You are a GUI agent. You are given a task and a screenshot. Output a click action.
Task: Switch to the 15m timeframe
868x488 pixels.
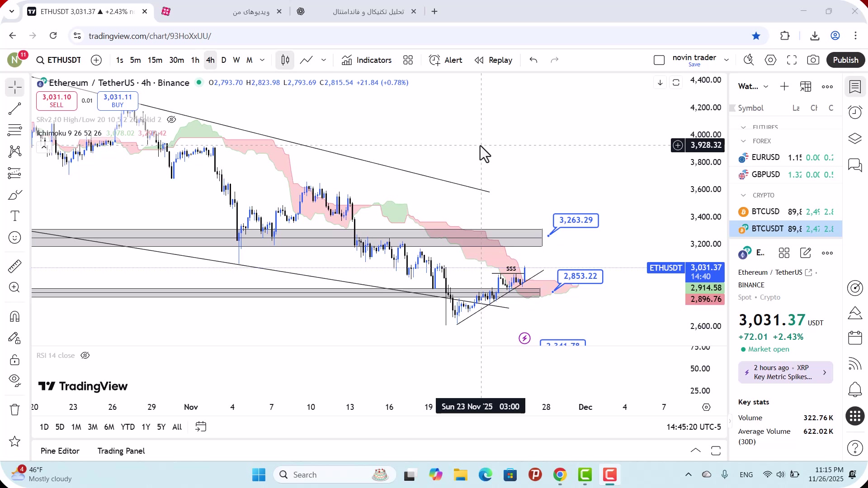155,60
